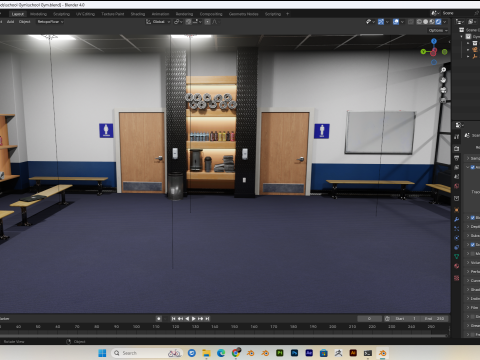Toggle the camera view icon
480x360 pixels.
click(x=443, y=90)
